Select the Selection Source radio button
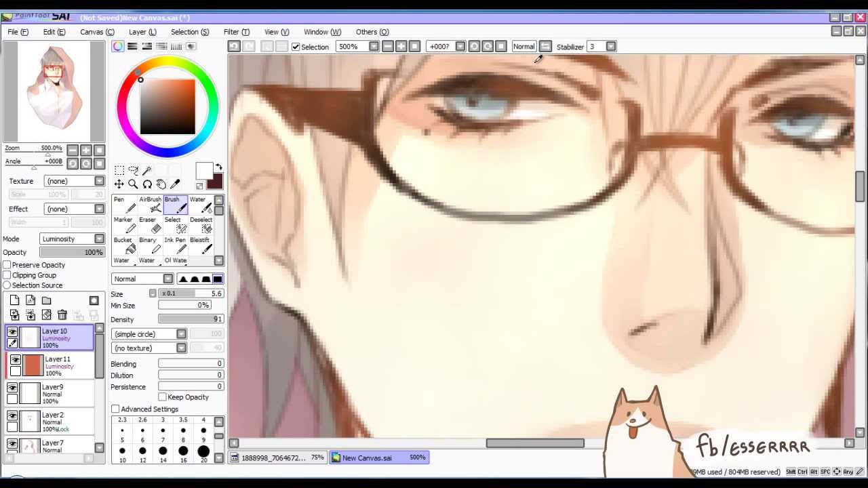Viewport: 868px width, 488px height. pyautogui.click(x=7, y=285)
